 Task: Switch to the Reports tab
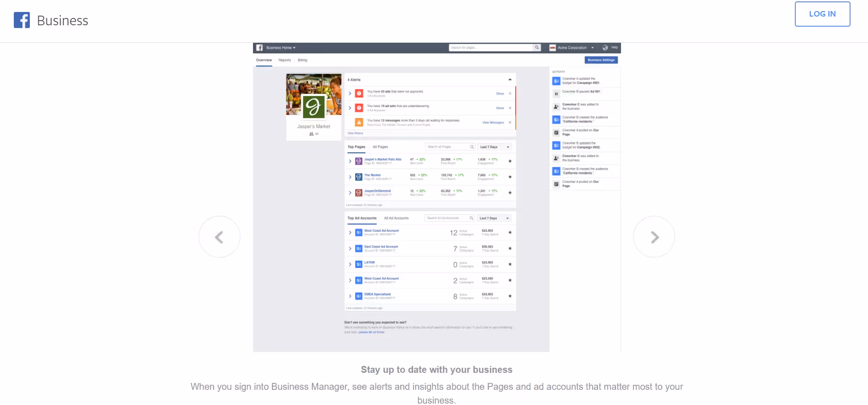click(x=285, y=60)
